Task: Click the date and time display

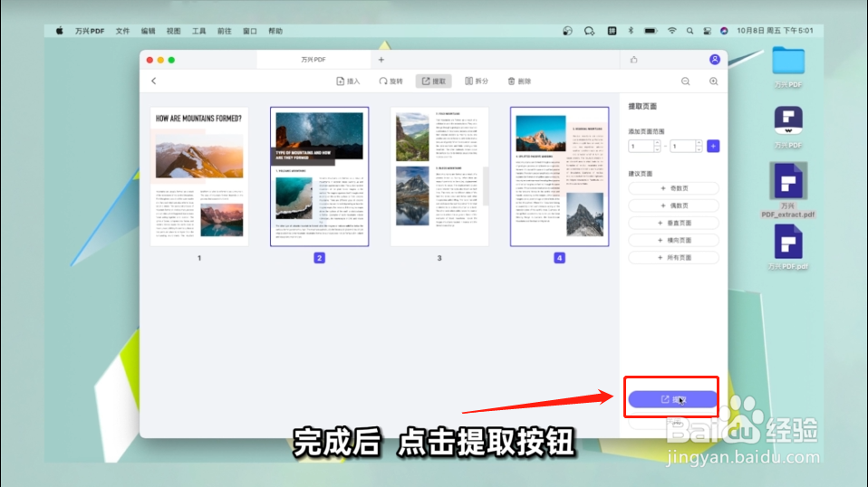Action: click(775, 31)
